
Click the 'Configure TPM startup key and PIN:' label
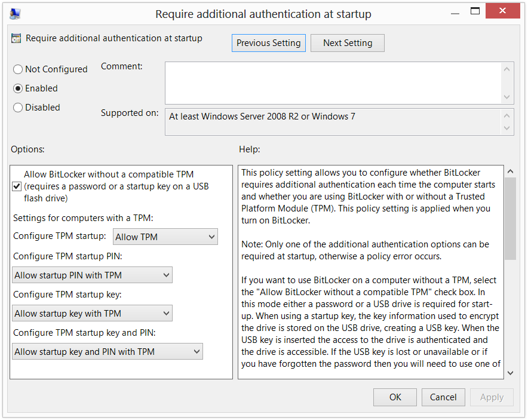85,333
